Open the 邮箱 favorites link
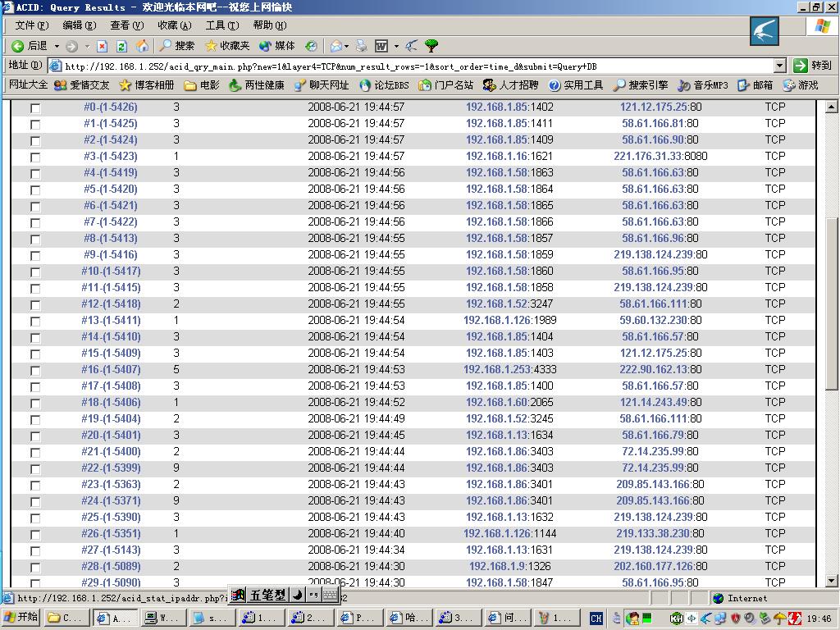The width and height of the screenshot is (840, 630). (756, 85)
